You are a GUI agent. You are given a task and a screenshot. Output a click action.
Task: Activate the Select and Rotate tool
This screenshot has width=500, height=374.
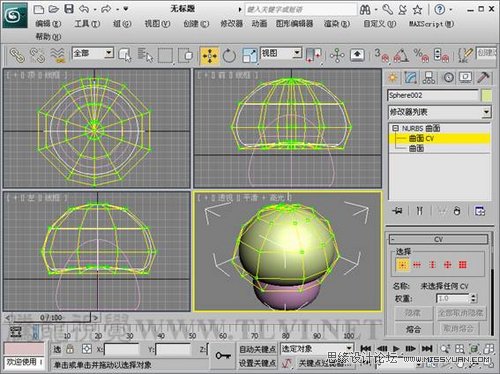tap(229, 55)
